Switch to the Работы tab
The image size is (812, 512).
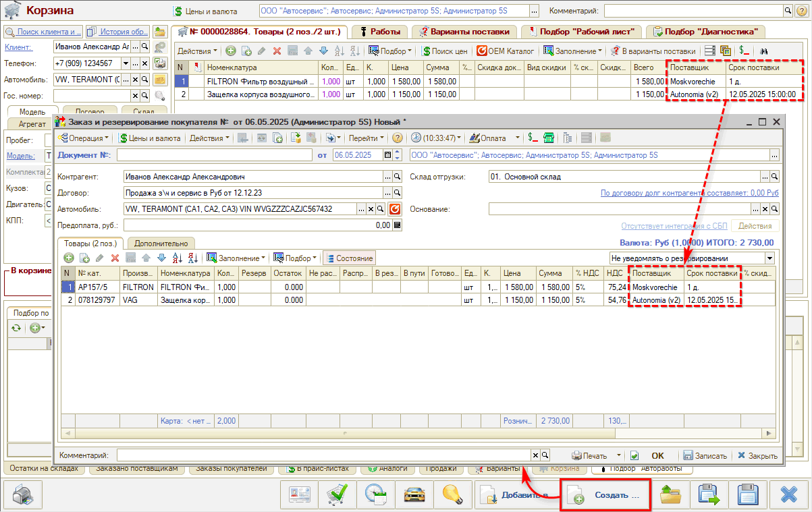click(x=381, y=32)
